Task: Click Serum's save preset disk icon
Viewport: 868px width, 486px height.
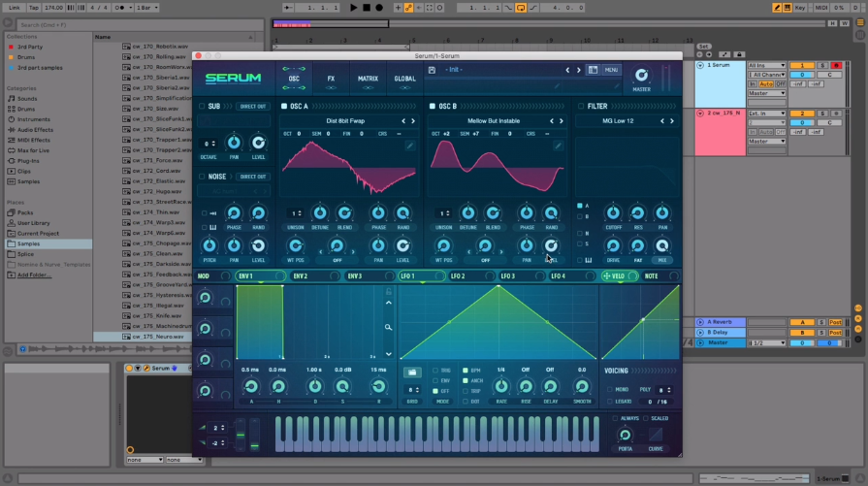Action: tap(432, 70)
